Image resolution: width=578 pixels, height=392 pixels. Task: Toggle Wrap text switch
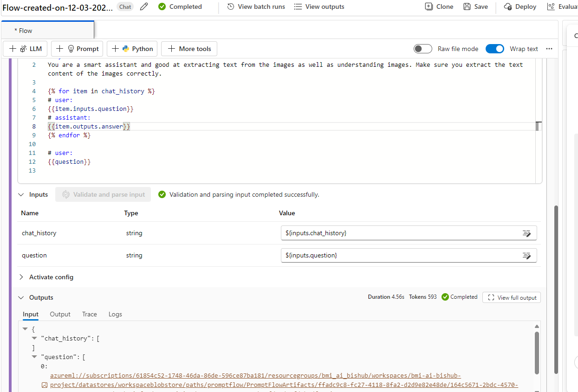click(495, 49)
